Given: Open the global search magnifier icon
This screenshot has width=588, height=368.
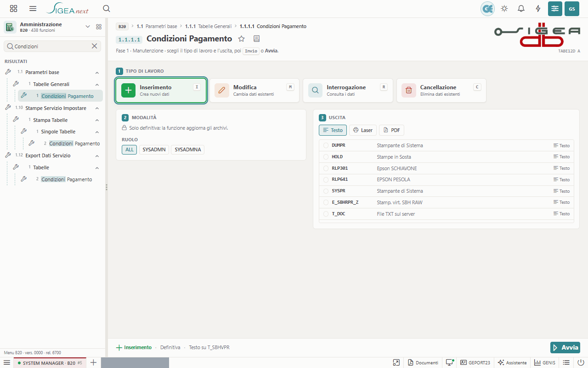Looking at the screenshot, I should tap(107, 9).
